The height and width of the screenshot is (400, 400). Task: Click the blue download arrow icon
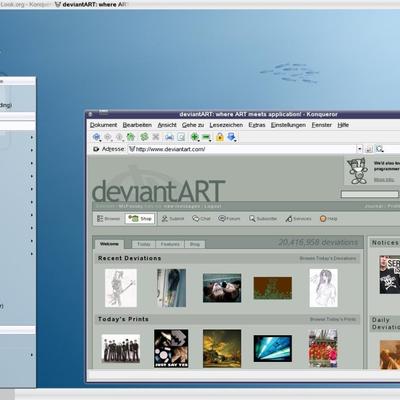(231, 137)
